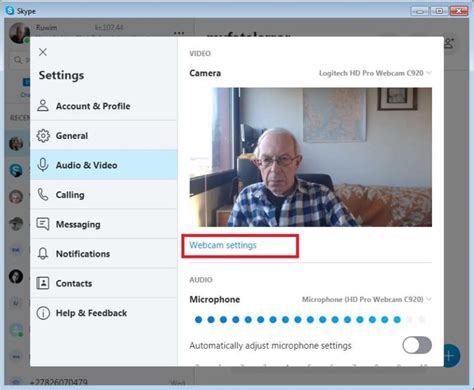Click the profile avatar in the Skype window

[x=19, y=33]
